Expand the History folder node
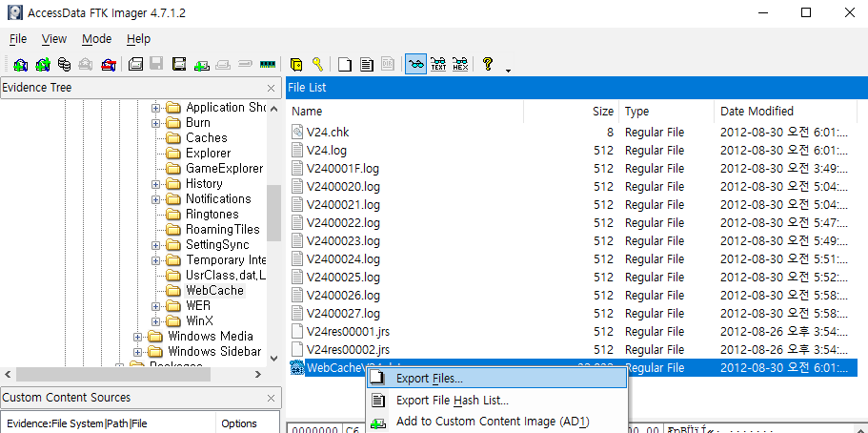The width and height of the screenshot is (868, 433). [155, 184]
